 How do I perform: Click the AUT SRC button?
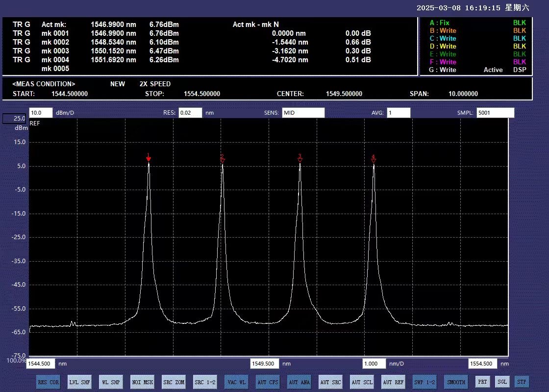click(x=330, y=382)
